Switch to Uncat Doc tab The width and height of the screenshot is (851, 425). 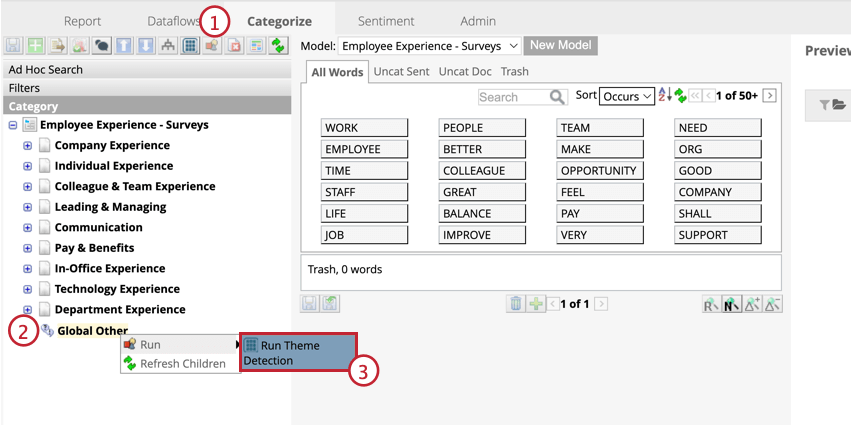[465, 72]
